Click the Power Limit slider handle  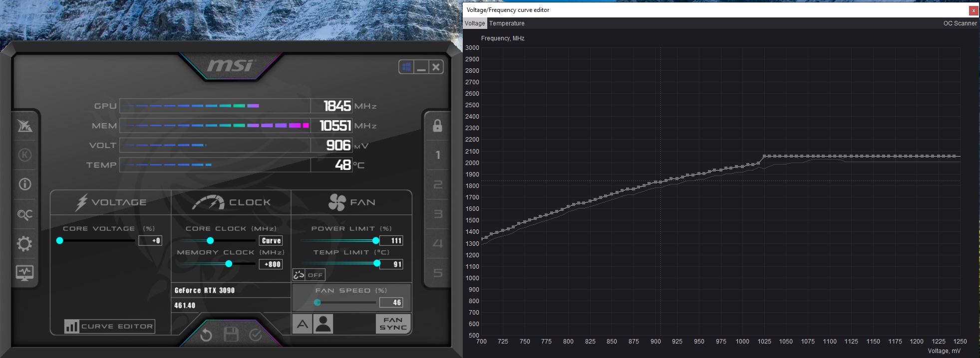(375, 240)
